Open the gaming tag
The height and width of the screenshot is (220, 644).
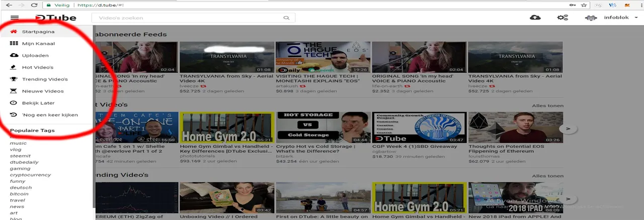(20, 169)
